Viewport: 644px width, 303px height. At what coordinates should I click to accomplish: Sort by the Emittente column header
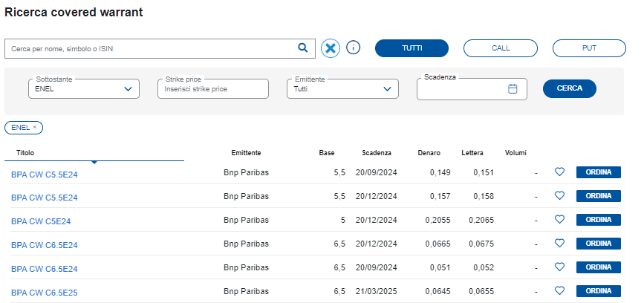click(246, 153)
